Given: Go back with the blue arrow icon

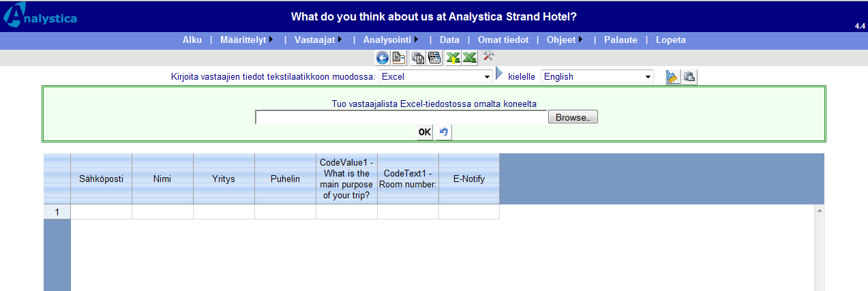Looking at the screenshot, I should tap(383, 58).
